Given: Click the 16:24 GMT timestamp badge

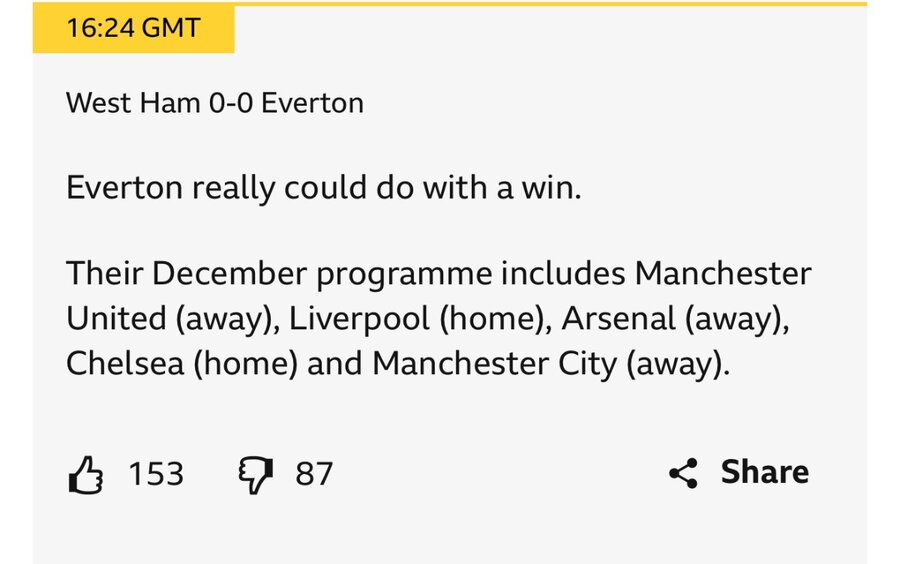Looking at the screenshot, I should (133, 28).
